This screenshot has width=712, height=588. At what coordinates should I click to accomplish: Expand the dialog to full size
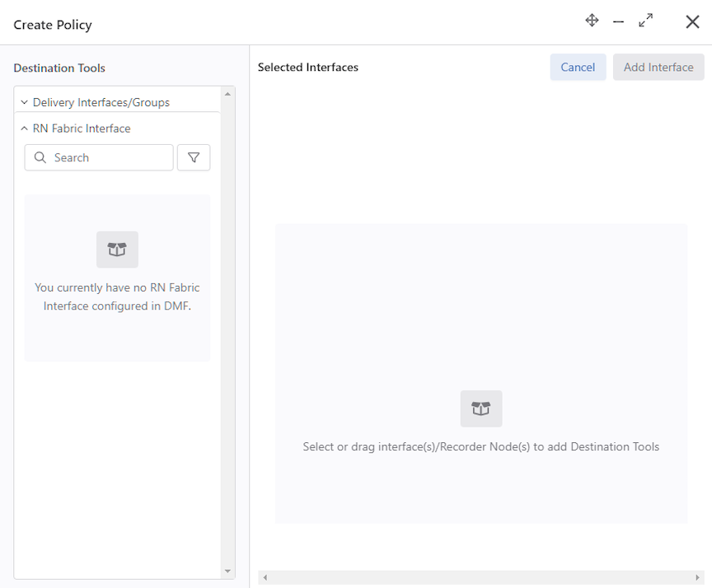(x=645, y=21)
